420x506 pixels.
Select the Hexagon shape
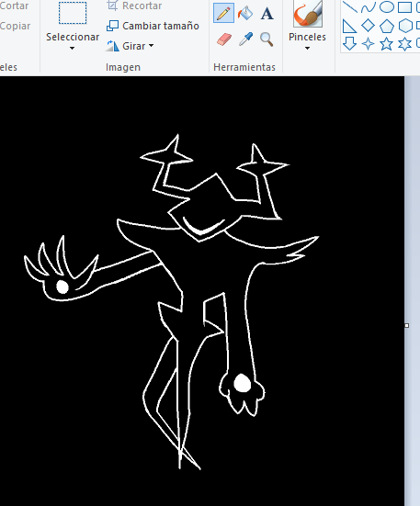point(404,26)
